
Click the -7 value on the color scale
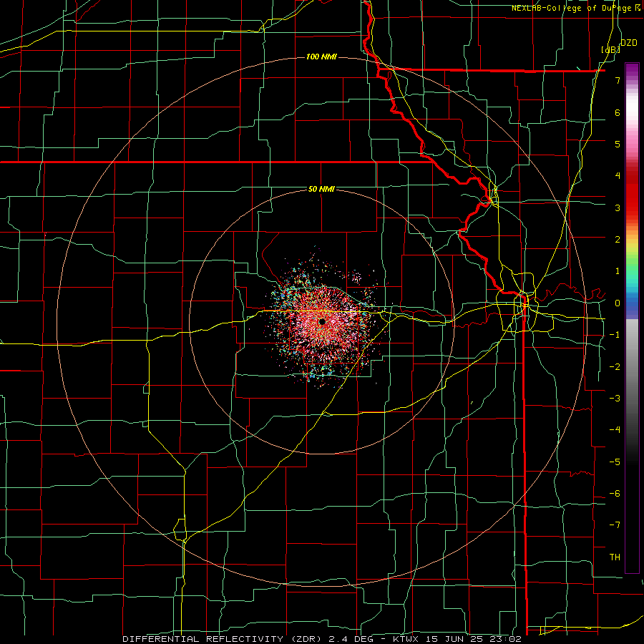tap(615, 525)
